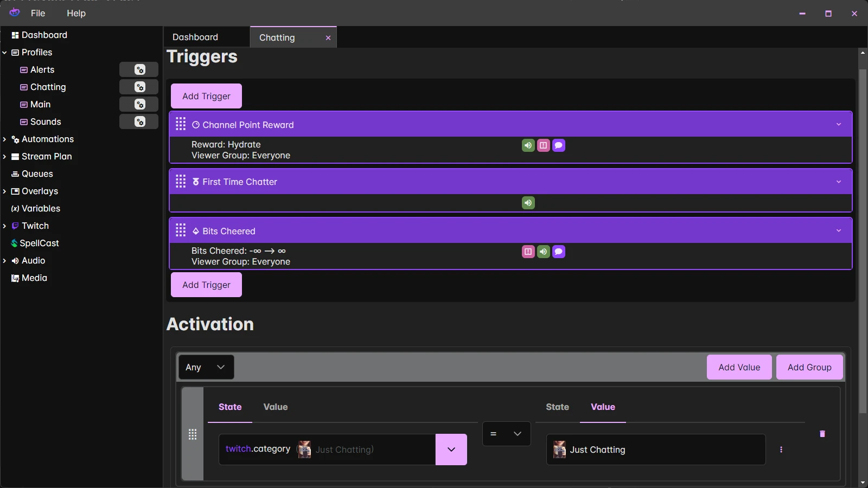868x488 pixels.
Task: Click the pink overlay icon in Hydrate reward row
Action: pyautogui.click(x=544, y=145)
